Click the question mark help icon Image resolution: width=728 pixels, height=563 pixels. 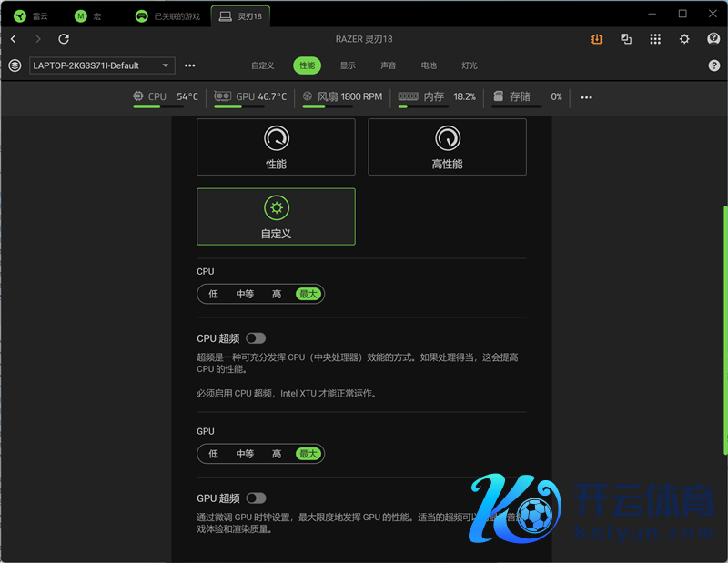pyautogui.click(x=713, y=65)
